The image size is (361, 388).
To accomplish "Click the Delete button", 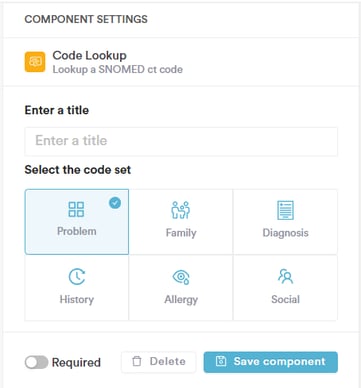I will click(x=159, y=362).
